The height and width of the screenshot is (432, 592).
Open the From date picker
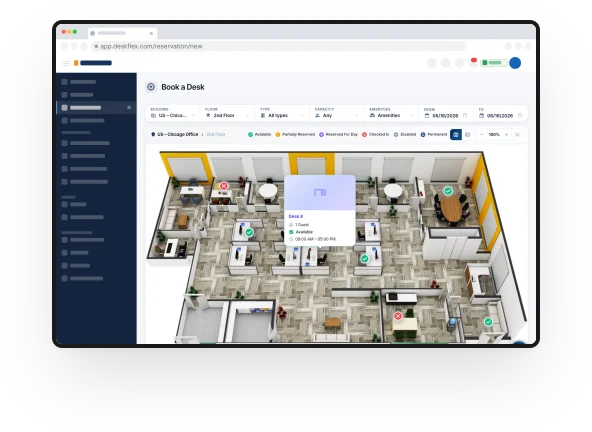pos(446,113)
